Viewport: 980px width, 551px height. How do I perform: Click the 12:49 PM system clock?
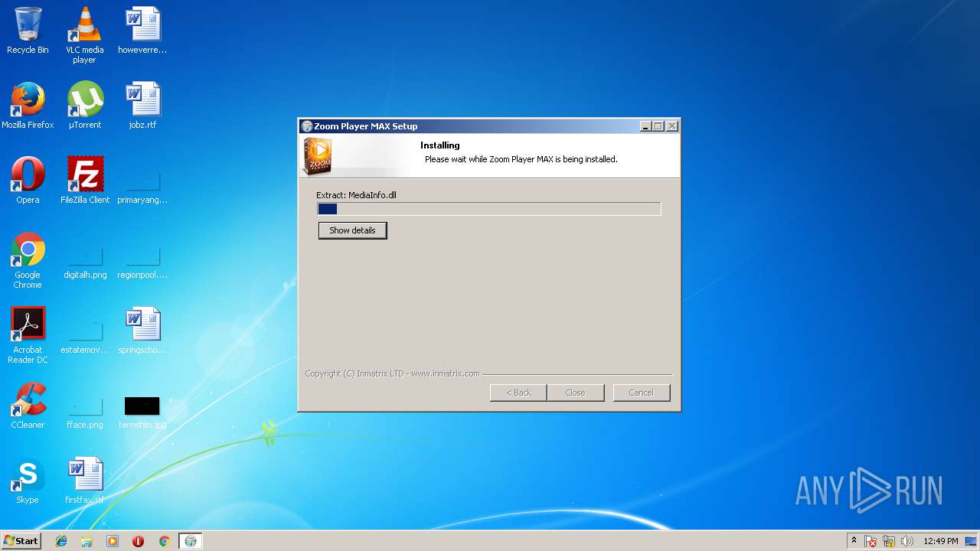point(941,541)
